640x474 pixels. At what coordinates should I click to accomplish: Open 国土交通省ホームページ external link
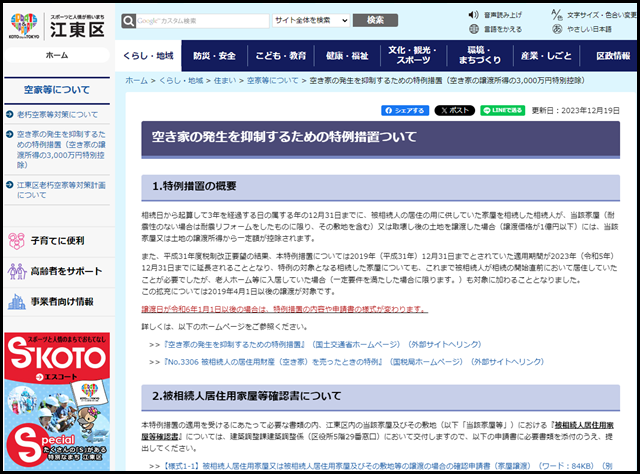point(322,345)
